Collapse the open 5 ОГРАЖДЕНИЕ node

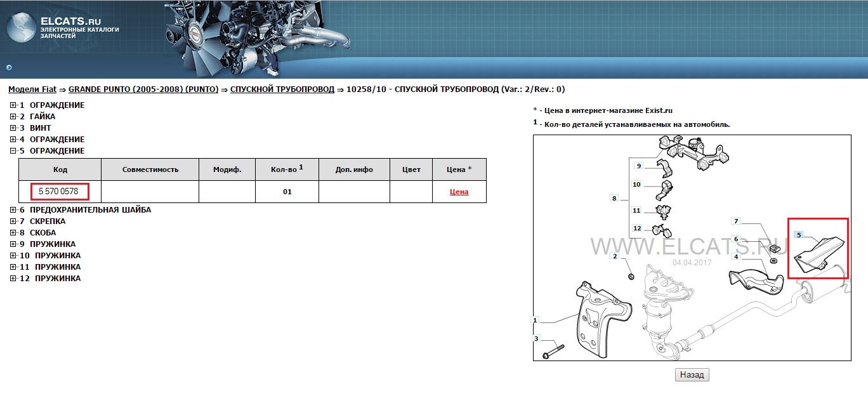[13, 151]
